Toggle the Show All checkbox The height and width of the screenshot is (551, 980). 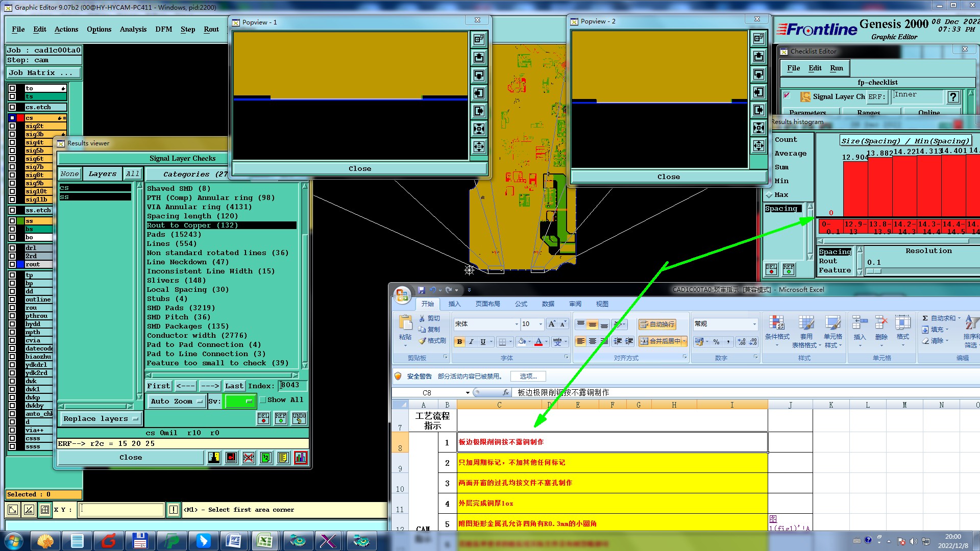(263, 400)
